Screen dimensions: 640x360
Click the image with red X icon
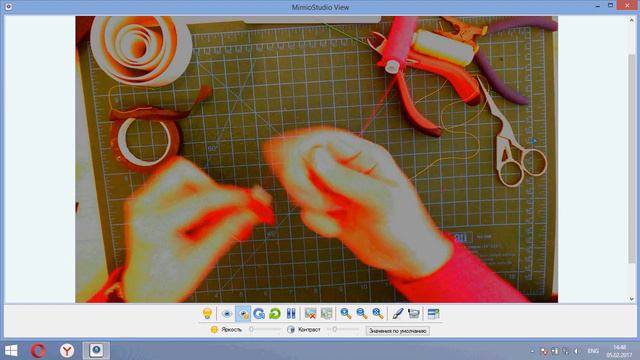[x=311, y=313]
